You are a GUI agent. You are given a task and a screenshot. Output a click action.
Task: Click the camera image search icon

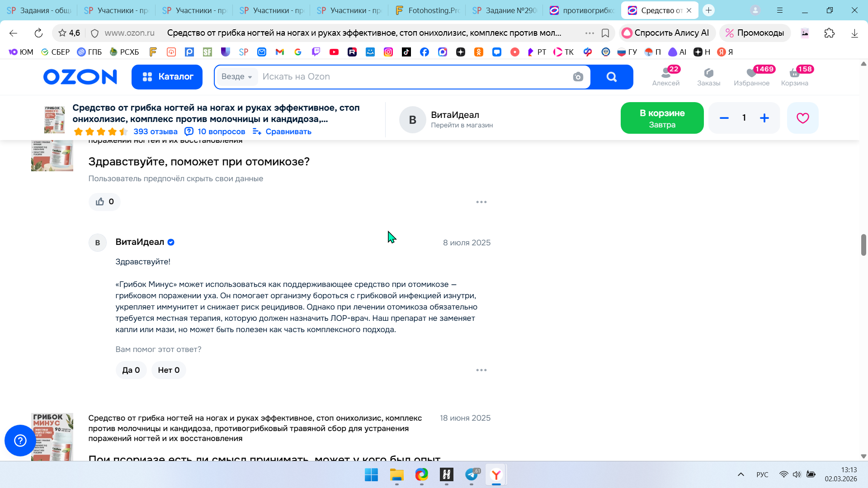point(578,77)
